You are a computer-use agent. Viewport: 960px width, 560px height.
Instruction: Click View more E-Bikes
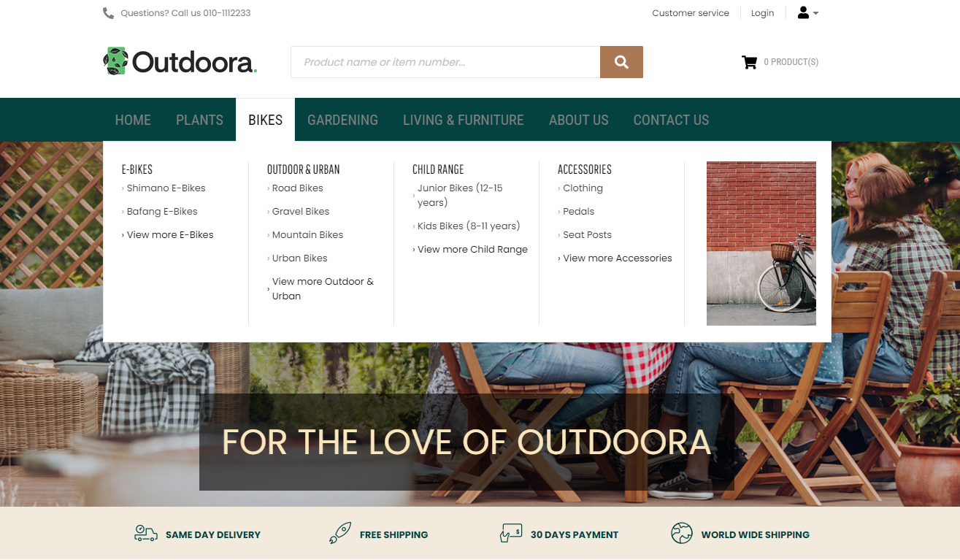pos(170,234)
